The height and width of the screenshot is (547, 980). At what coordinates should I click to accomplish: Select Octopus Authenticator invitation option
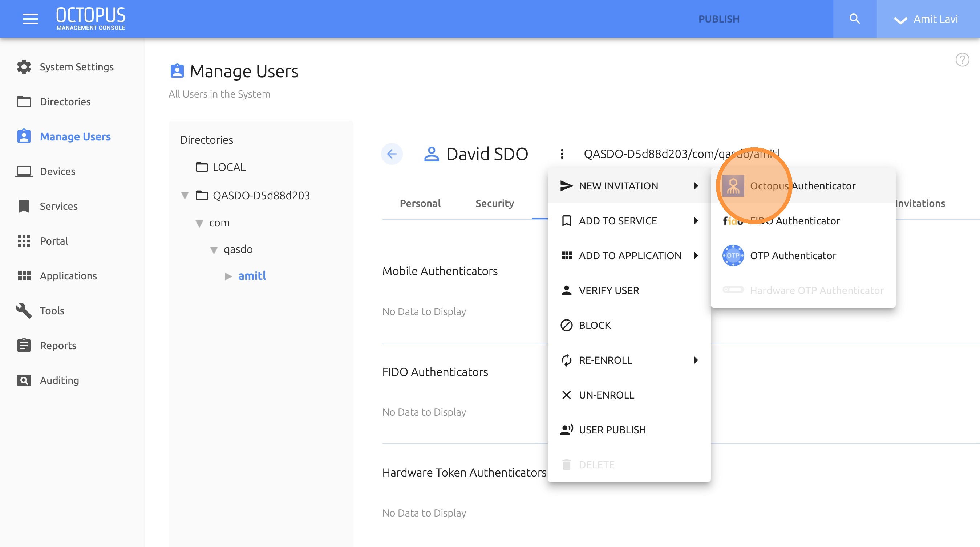click(x=802, y=186)
